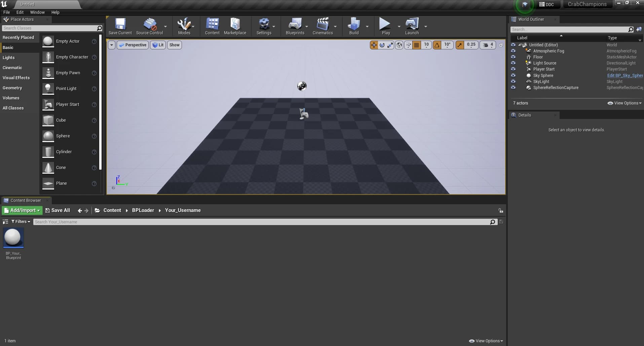Viewport: 644px width, 346px height.
Task: Hide the Atmospheric Fog actor
Action: [513, 51]
